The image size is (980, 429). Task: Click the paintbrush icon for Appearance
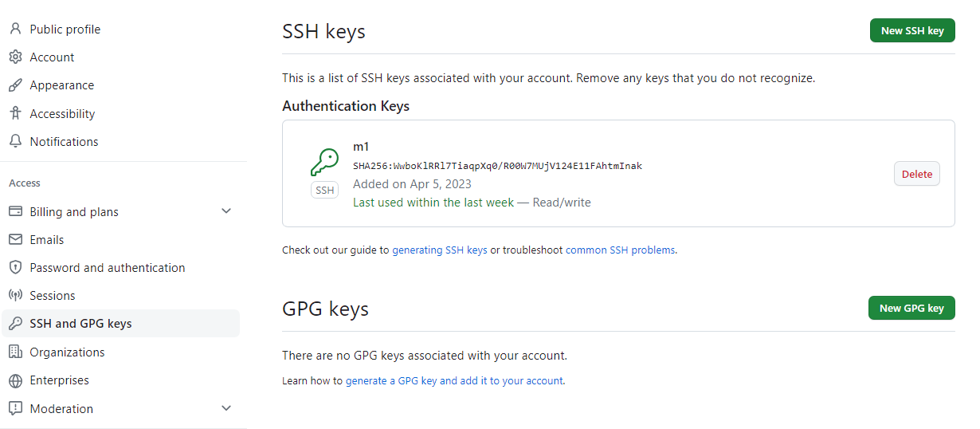click(x=15, y=85)
